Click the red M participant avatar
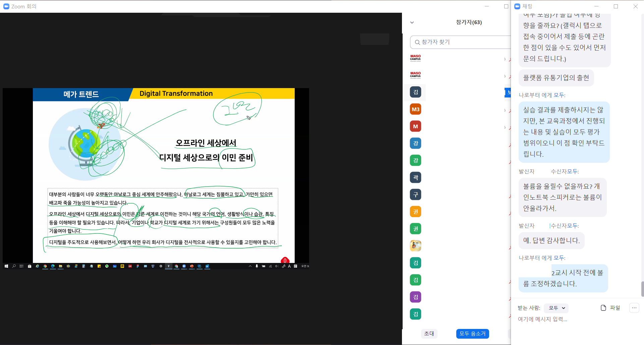This screenshot has width=644, height=345. coord(415,126)
